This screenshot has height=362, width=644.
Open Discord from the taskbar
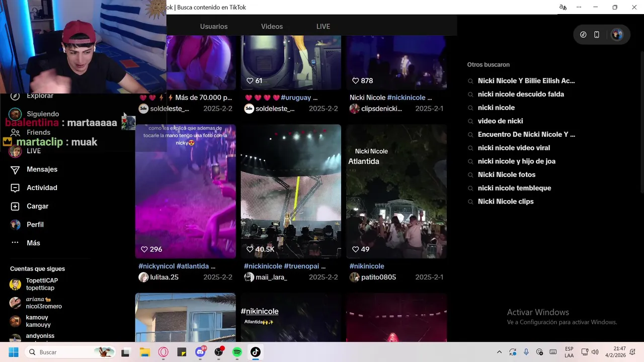(200, 352)
